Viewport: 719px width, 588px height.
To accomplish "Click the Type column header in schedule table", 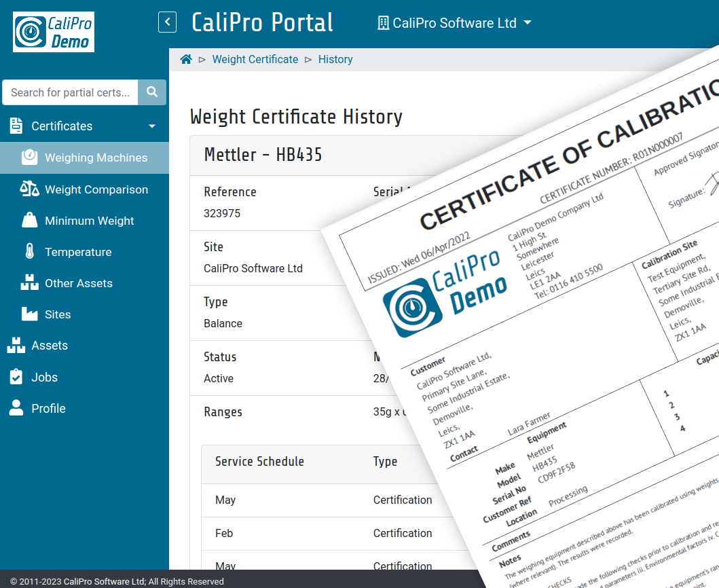I will coord(385,462).
